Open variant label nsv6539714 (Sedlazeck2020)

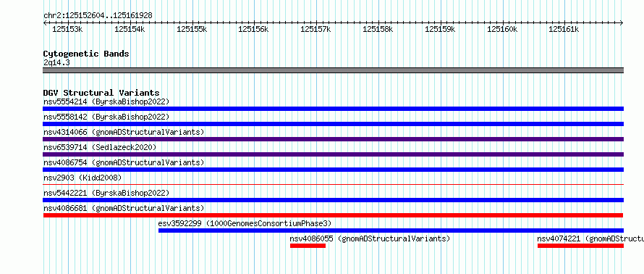[x=100, y=147]
